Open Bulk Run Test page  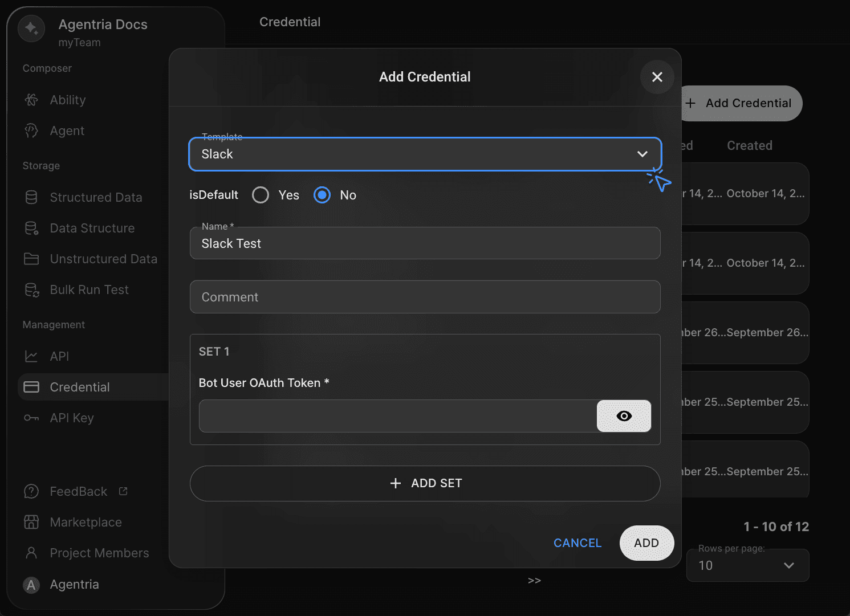pos(90,289)
